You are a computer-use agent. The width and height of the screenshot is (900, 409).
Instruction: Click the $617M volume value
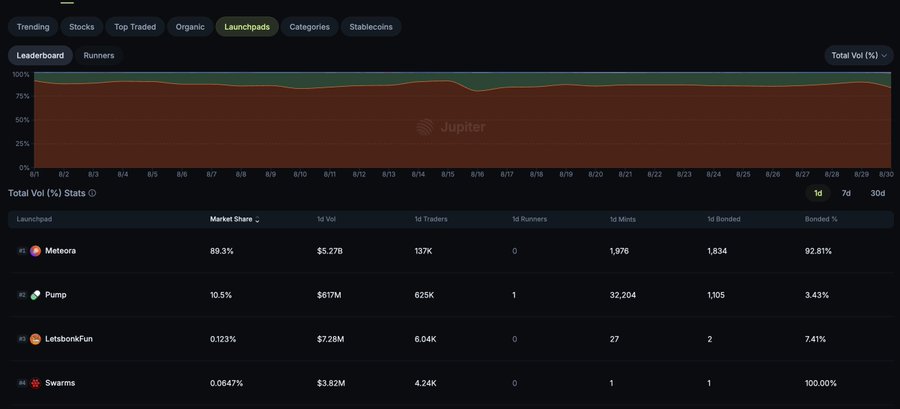(x=328, y=295)
